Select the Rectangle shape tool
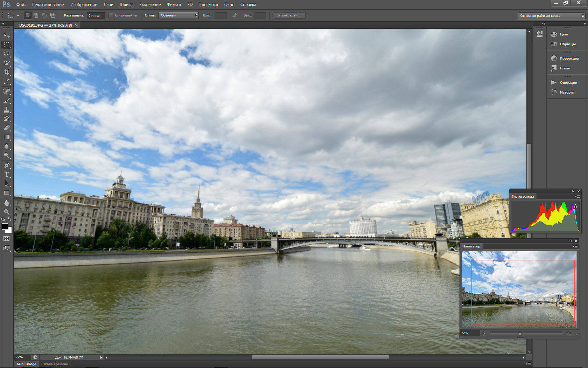The width and height of the screenshot is (588, 368). click(7, 193)
